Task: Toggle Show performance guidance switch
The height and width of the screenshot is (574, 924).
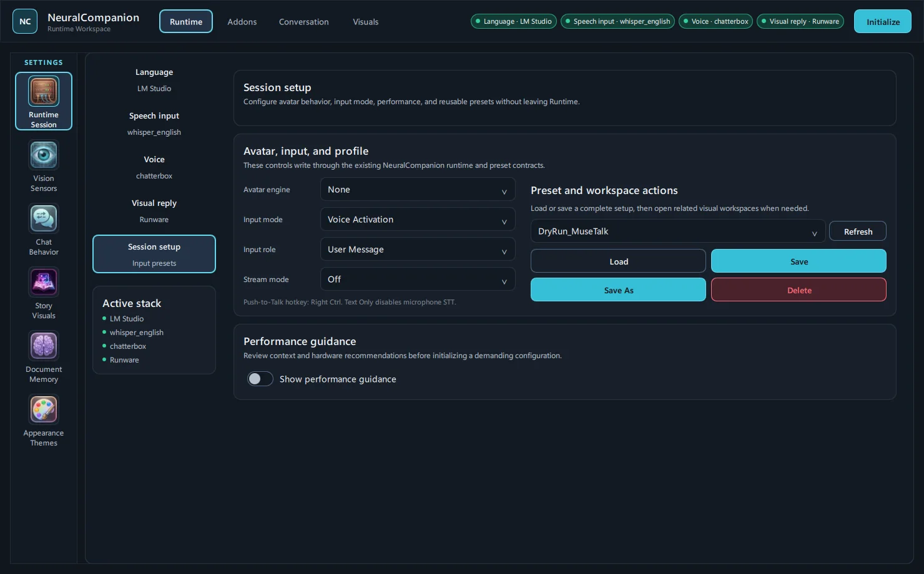Action: 260,379
